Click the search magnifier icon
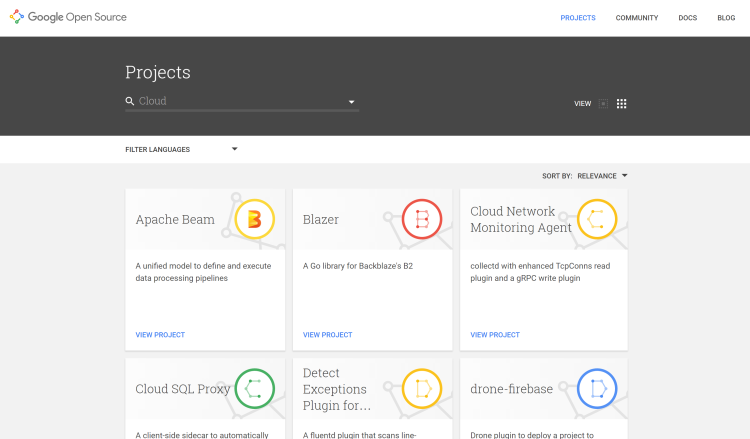The height and width of the screenshot is (439, 750). (130, 101)
